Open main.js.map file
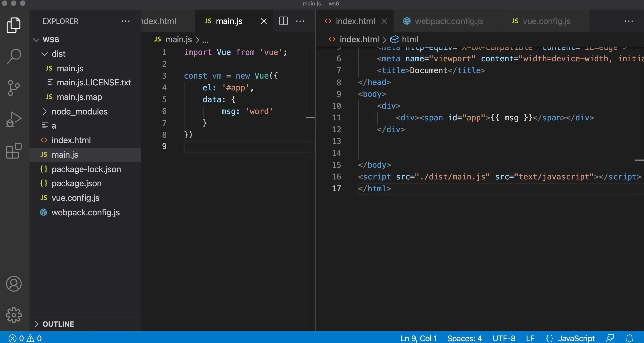Viewport: 644px width, 343px height. 85,97
